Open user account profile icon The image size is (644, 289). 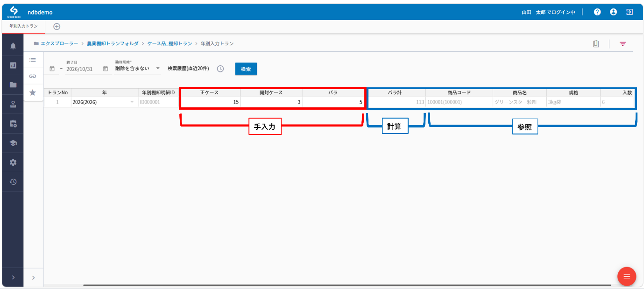click(613, 12)
